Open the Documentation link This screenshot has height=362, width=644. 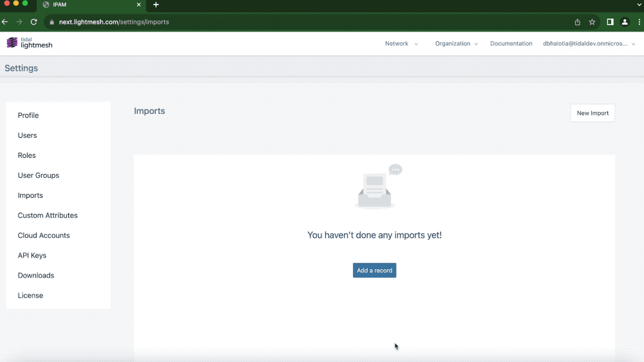[511, 44]
